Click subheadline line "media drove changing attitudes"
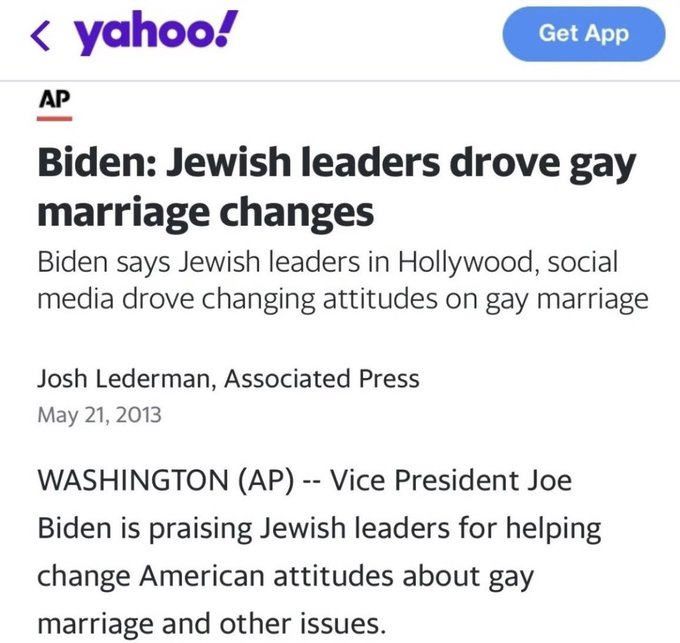Screen dimensions: 680x643 coord(342,298)
